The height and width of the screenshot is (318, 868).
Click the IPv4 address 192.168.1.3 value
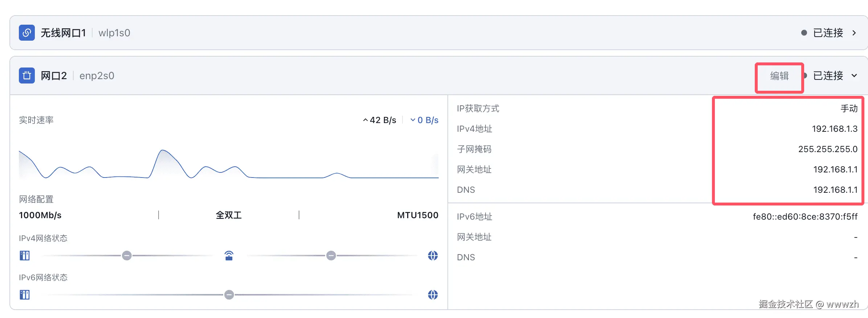(835, 129)
